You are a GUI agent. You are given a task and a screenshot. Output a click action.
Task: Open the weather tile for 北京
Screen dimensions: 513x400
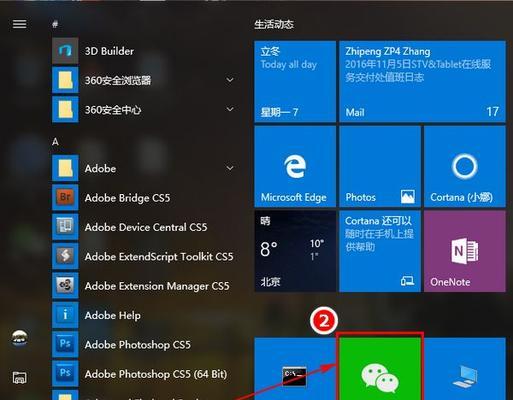[x=295, y=251]
